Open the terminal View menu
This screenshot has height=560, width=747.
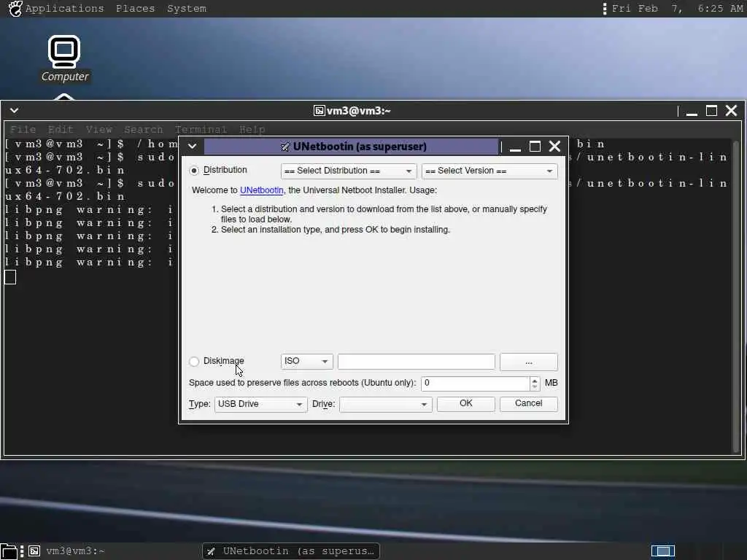point(98,130)
